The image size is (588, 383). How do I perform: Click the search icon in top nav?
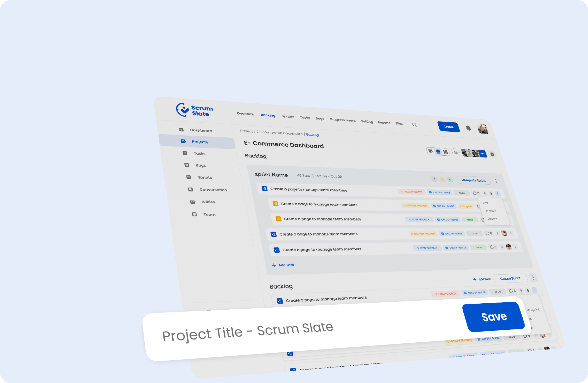click(x=414, y=123)
